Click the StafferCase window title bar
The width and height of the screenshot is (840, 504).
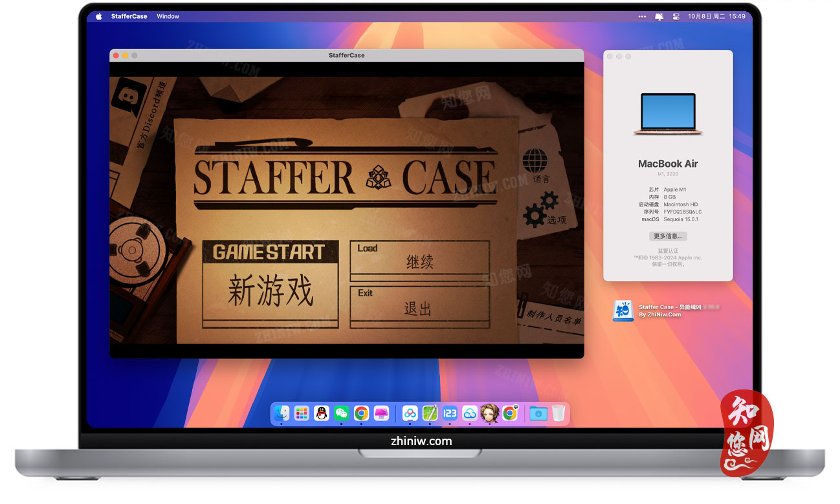coord(346,56)
